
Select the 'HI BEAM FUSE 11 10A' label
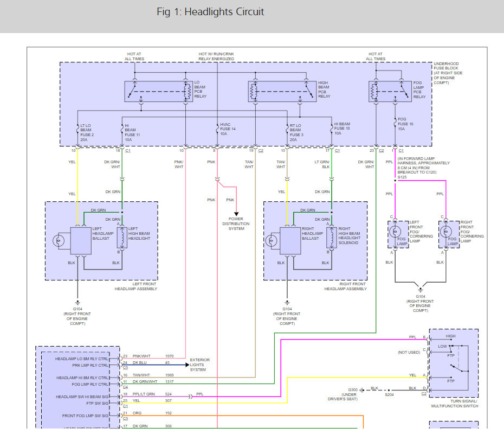coord(132,132)
